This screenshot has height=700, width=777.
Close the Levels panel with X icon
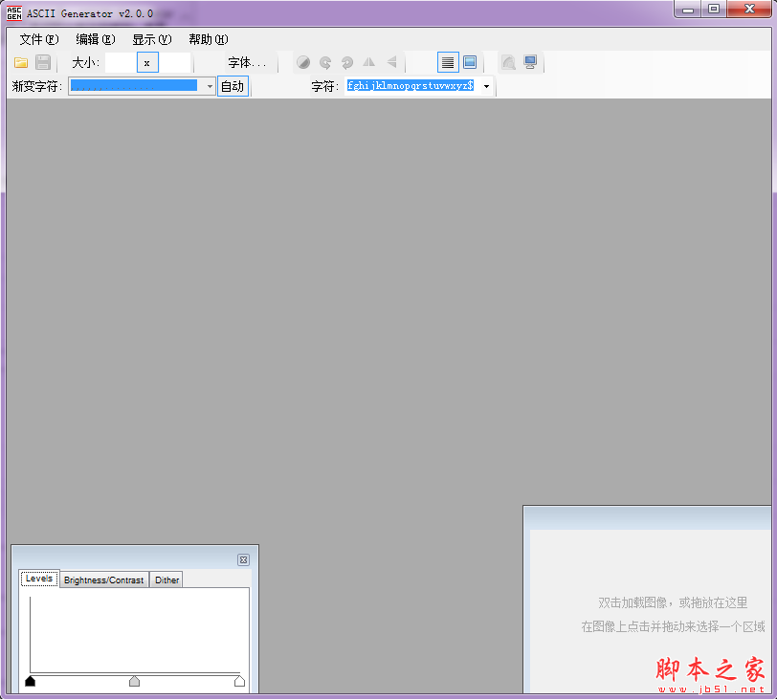click(243, 559)
